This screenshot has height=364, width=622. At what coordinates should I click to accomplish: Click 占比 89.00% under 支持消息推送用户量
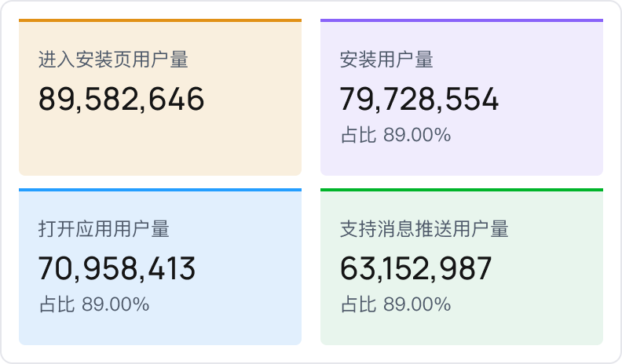point(396,304)
